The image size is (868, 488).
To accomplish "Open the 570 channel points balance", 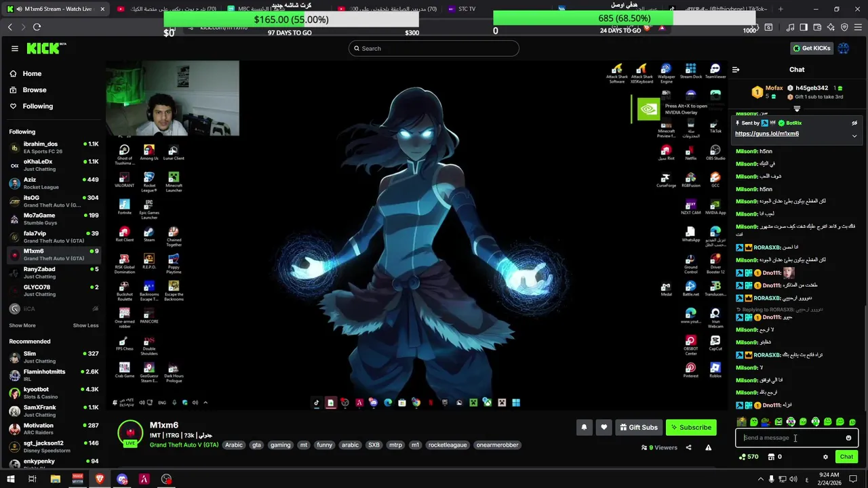I will pyautogui.click(x=749, y=457).
